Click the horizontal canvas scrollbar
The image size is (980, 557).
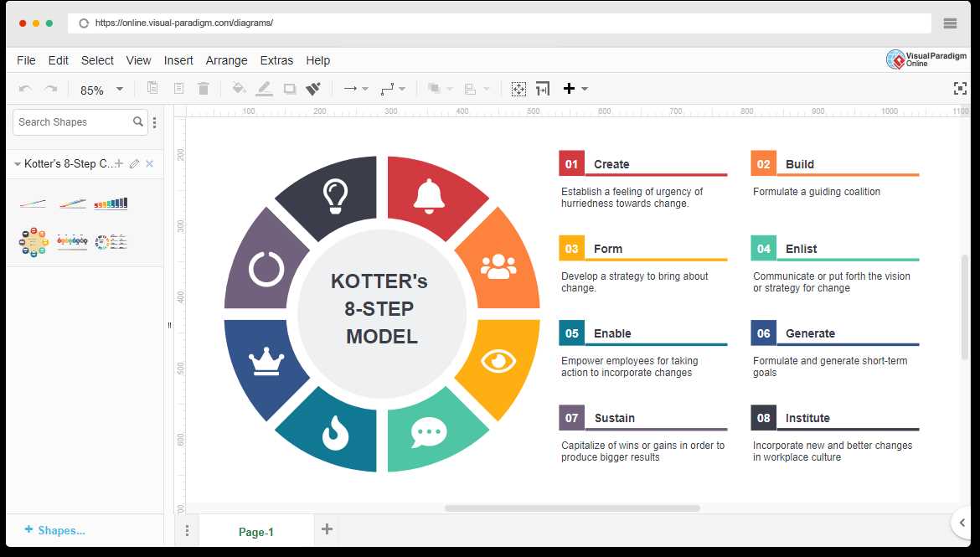[x=572, y=508]
